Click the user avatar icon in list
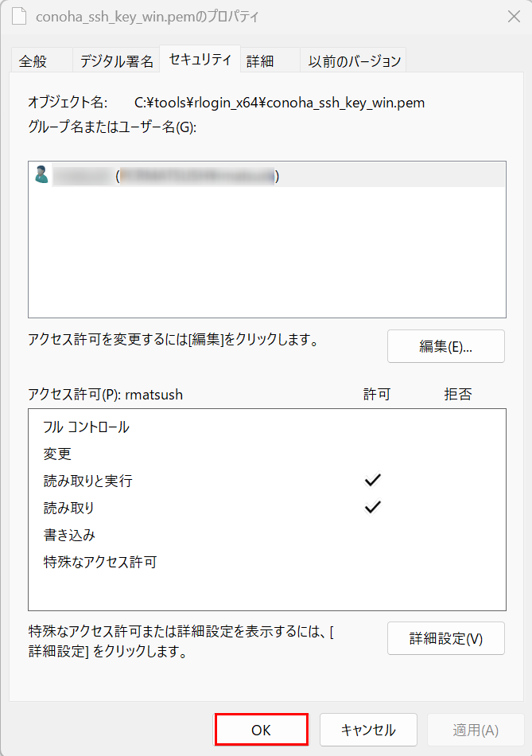The width and height of the screenshot is (532, 756). point(41,174)
